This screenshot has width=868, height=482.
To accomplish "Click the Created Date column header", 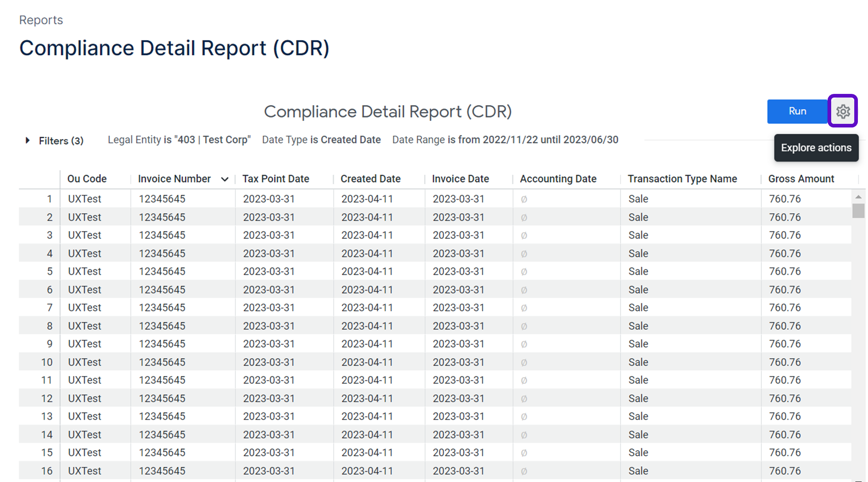I will pyautogui.click(x=370, y=179).
